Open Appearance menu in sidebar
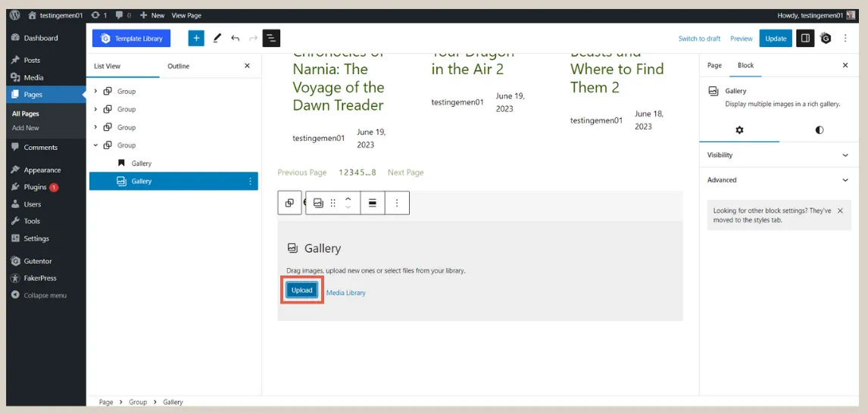The image size is (868, 414). coord(46,170)
